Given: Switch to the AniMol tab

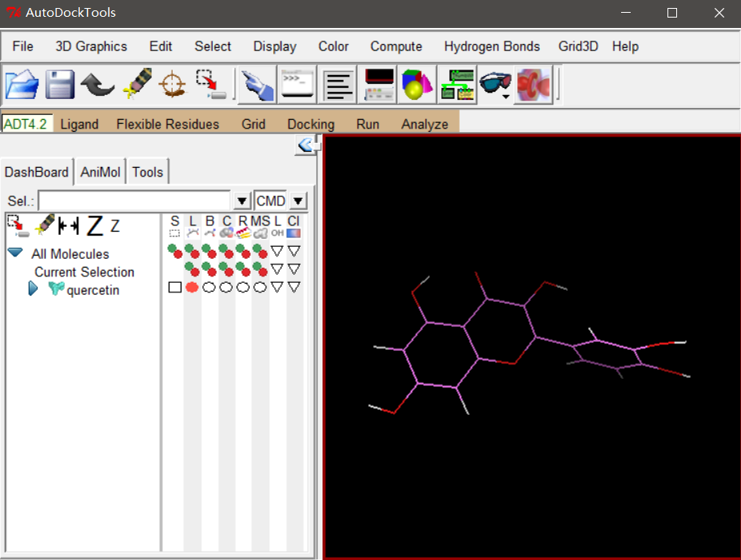Looking at the screenshot, I should (100, 172).
